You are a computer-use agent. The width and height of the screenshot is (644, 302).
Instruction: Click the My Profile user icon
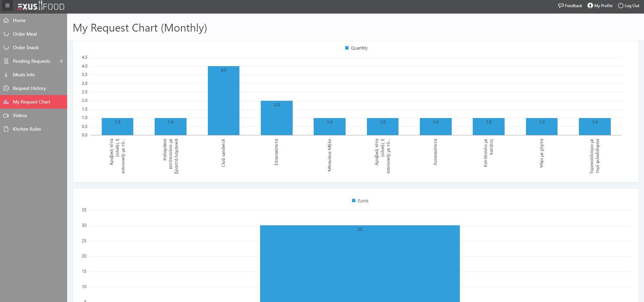[x=590, y=5]
